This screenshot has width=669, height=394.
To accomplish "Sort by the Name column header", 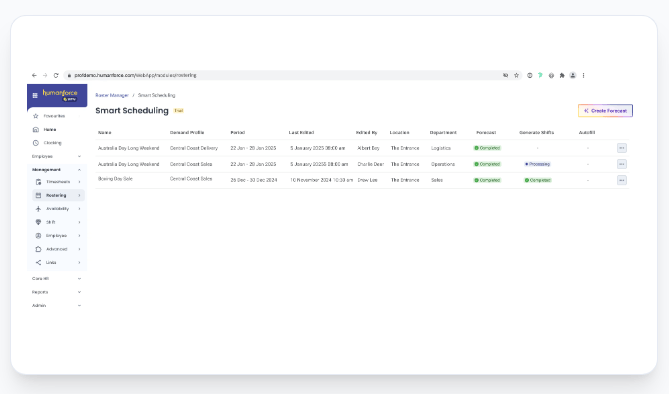I will click(x=105, y=133).
